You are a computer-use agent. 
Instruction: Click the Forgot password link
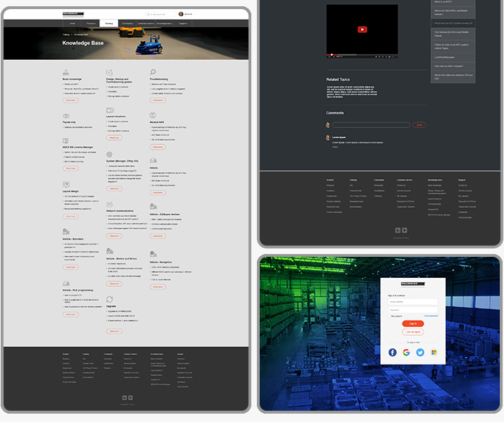[x=430, y=316]
